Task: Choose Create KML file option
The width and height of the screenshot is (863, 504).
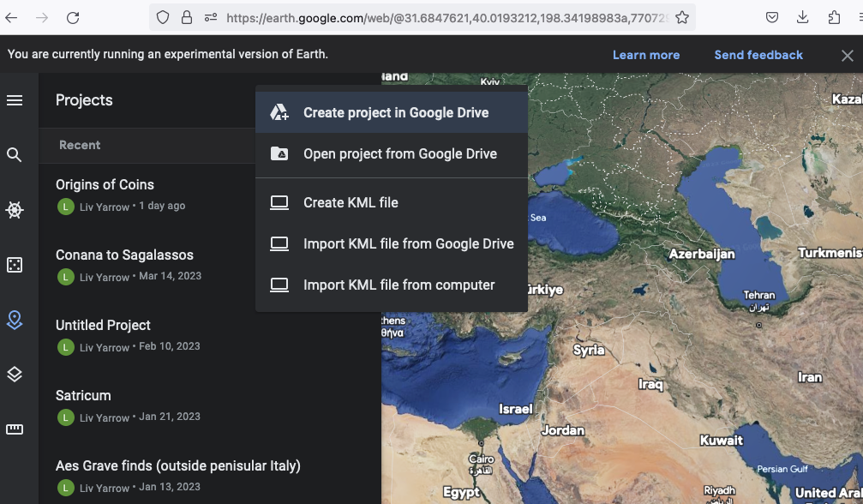Action: [x=351, y=203]
